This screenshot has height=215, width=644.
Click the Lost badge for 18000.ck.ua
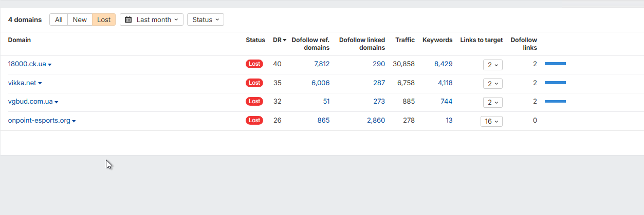tap(254, 64)
